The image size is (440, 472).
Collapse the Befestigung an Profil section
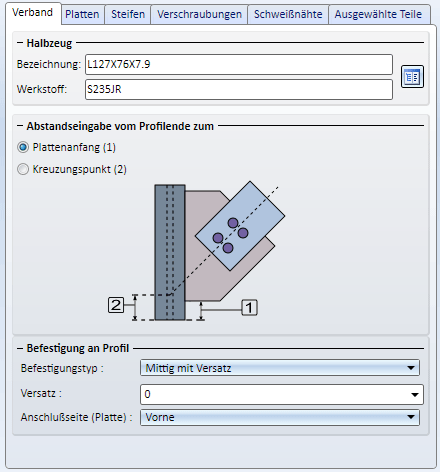tap(20, 348)
